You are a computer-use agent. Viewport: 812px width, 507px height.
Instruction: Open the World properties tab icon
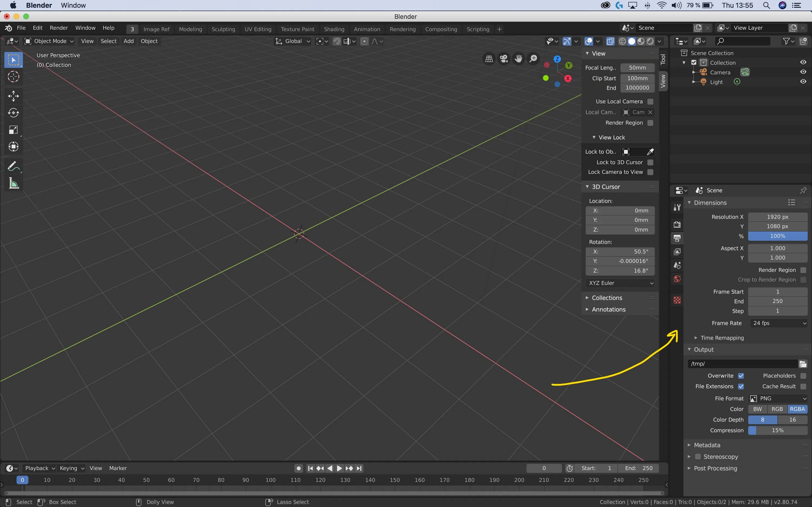(677, 279)
